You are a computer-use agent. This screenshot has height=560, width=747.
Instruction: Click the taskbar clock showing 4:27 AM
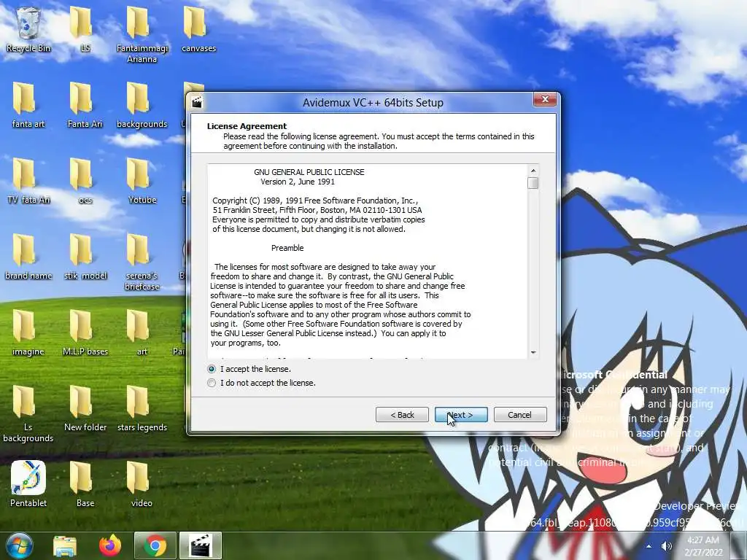tap(704, 545)
